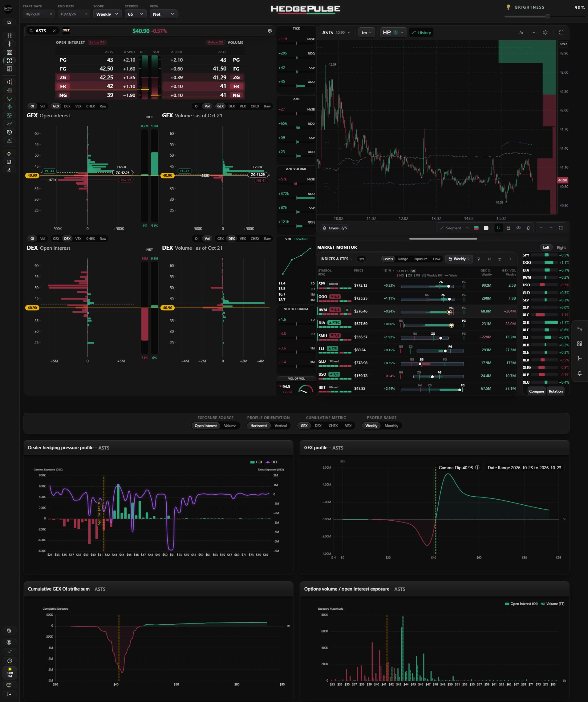Screen dimensions: 588x702
Task: Open the help question-mark icon in sidebar
Action: tap(9, 661)
